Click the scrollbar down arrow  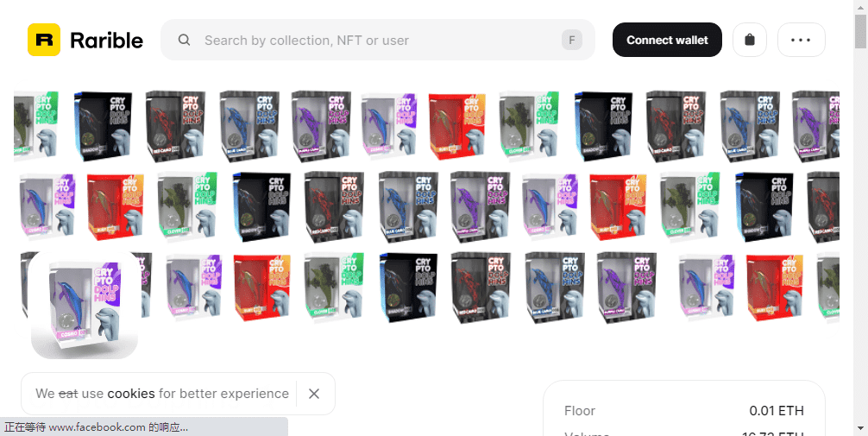click(860, 427)
